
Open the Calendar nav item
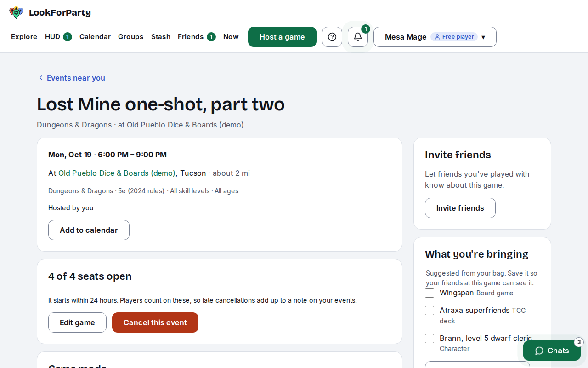pos(95,37)
